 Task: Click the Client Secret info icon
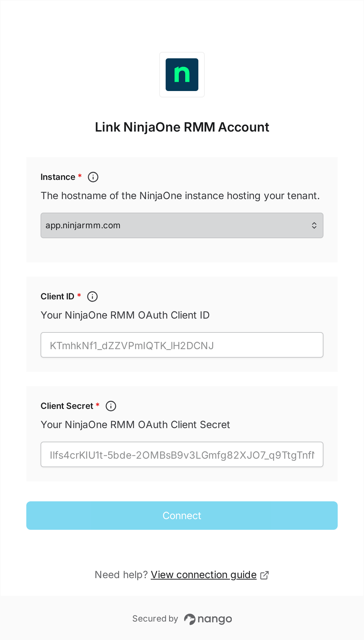pos(111,406)
